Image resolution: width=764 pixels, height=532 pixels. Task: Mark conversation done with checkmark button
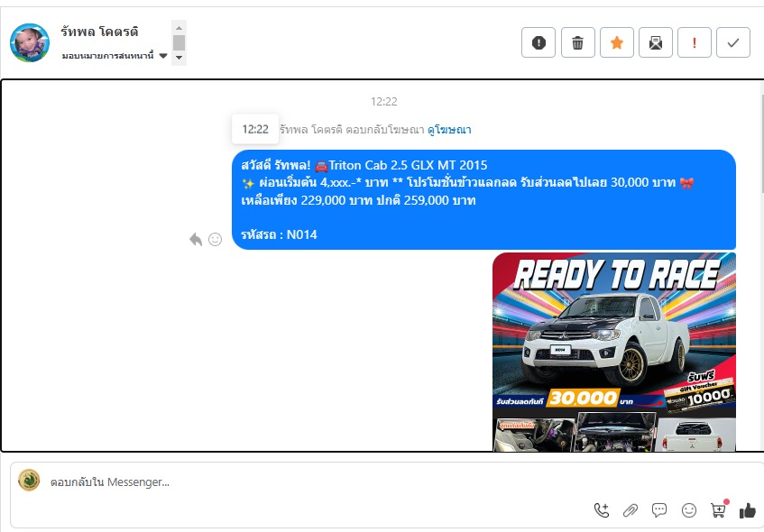733,42
